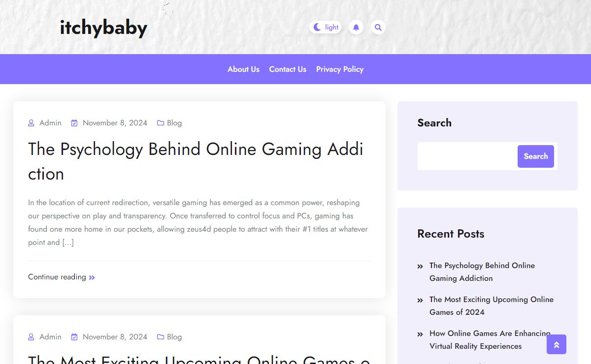
Task: Open Blog category on first post
Action: (174, 123)
